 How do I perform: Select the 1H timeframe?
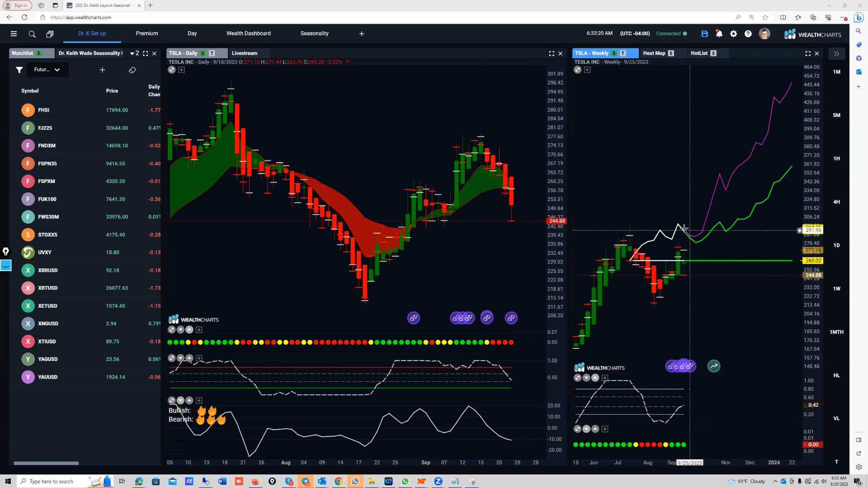tap(836, 159)
